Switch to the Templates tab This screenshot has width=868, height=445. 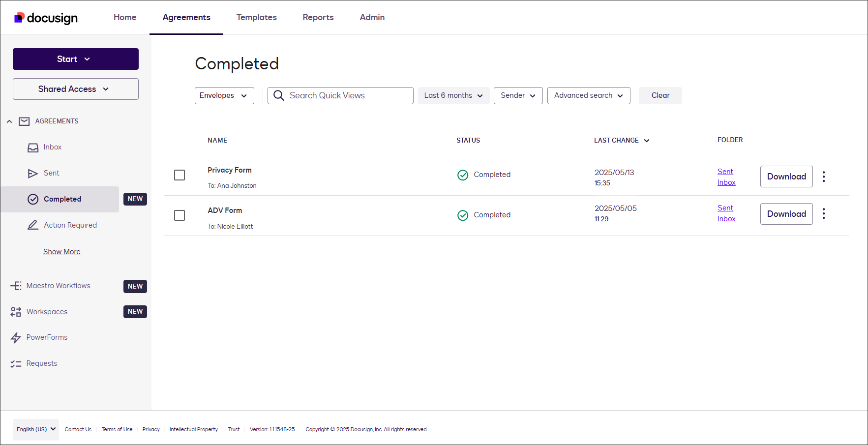[x=256, y=17]
